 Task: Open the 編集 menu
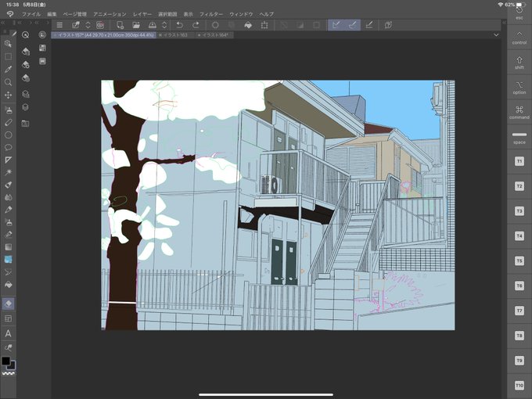coord(52,14)
